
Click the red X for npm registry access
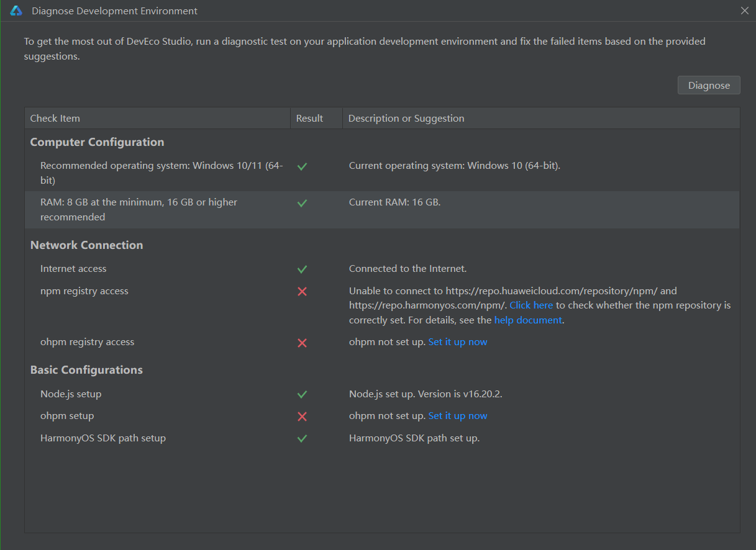point(302,291)
